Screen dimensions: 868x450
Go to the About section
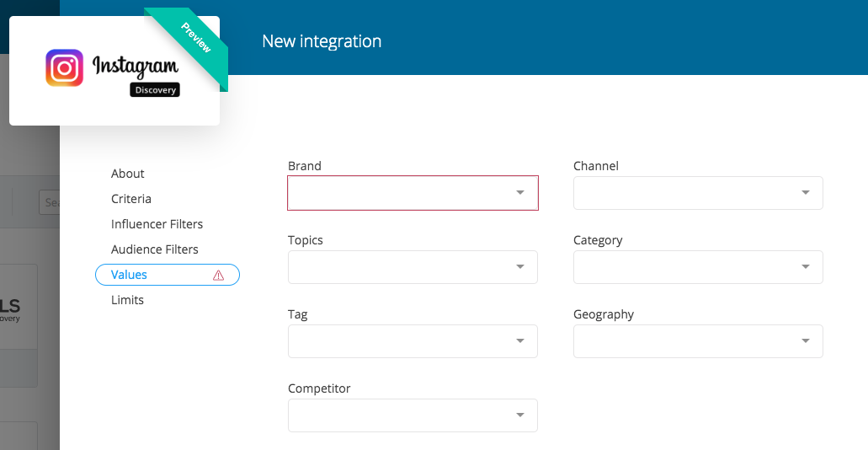coord(128,174)
